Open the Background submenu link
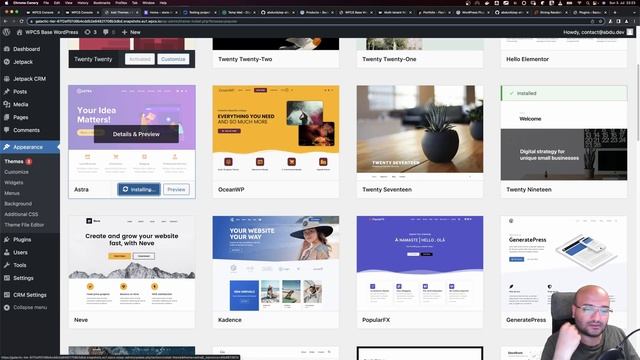The image size is (640, 360). [18, 203]
